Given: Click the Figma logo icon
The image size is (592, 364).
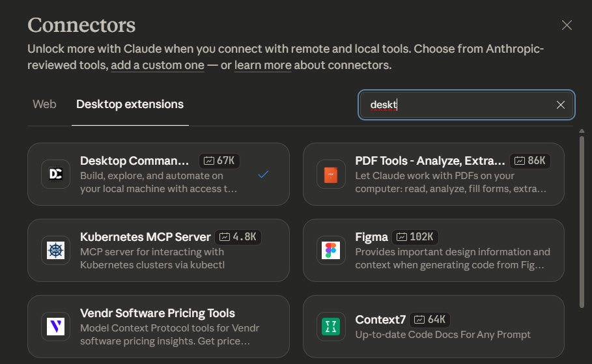Looking at the screenshot, I should tap(331, 251).
